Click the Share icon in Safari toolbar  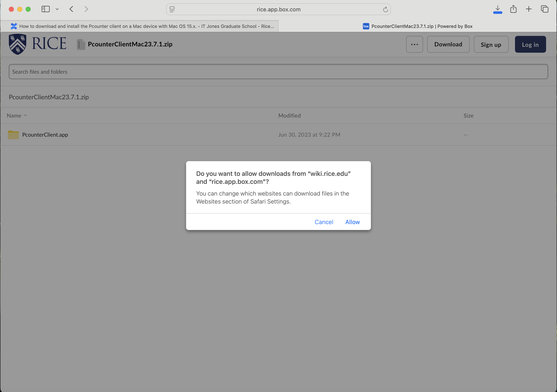(513, 9)
